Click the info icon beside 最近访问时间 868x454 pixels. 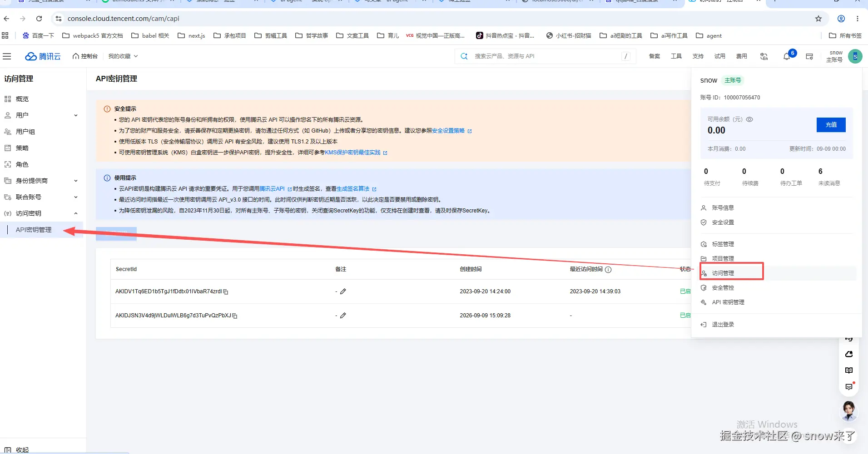tap(608, 270)
